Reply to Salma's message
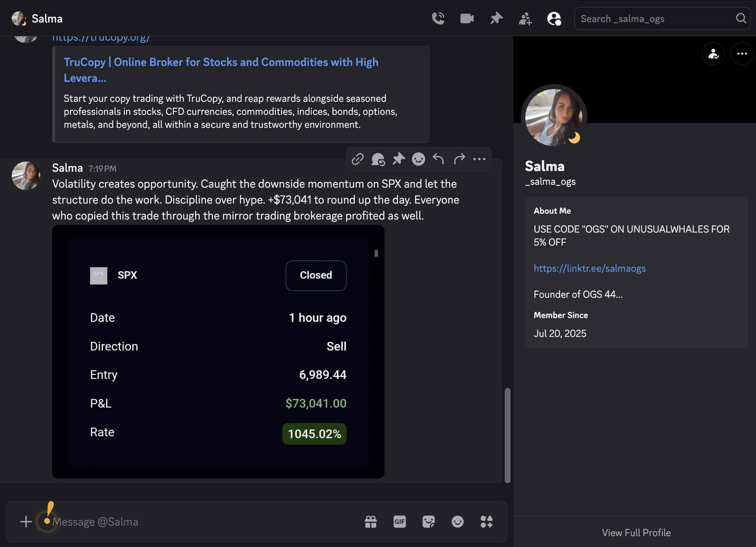The height and width of the screenshot is (547, 756). (x=438, y=159)
